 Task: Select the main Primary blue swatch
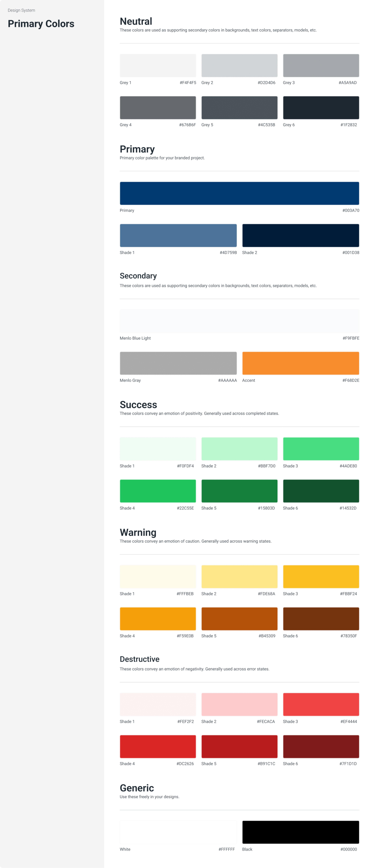click(x=239, y=193)
